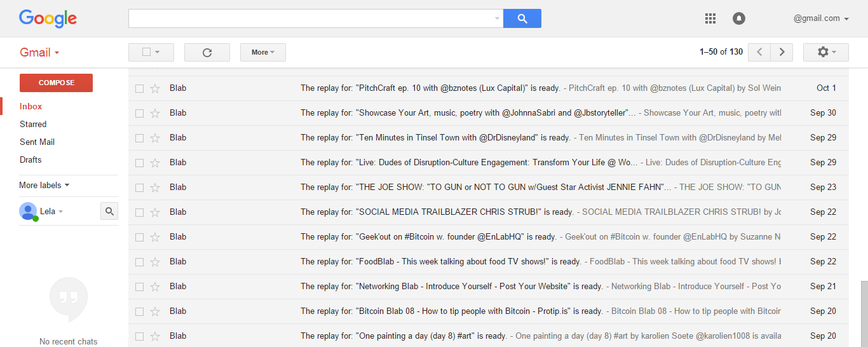868x347 pixels.
Task: Check the box for the Tinsel Town email
Action: [139, 138]
